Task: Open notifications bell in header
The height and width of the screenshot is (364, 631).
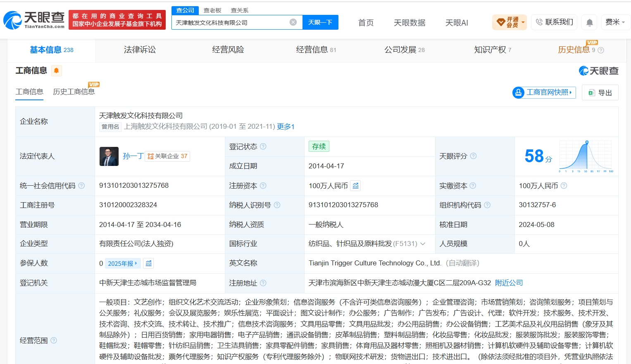Action: (x=590, y=22)
